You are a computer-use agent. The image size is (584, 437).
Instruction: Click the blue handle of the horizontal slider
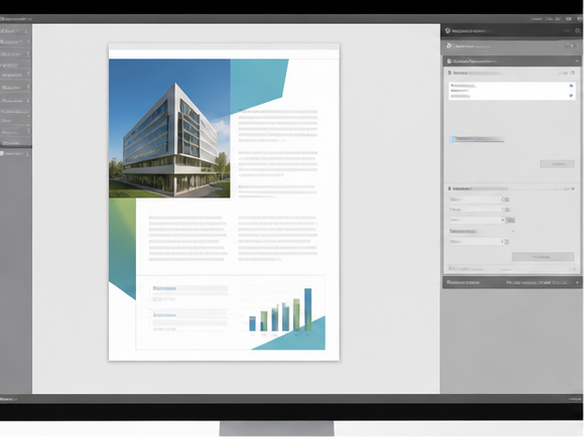452,140
